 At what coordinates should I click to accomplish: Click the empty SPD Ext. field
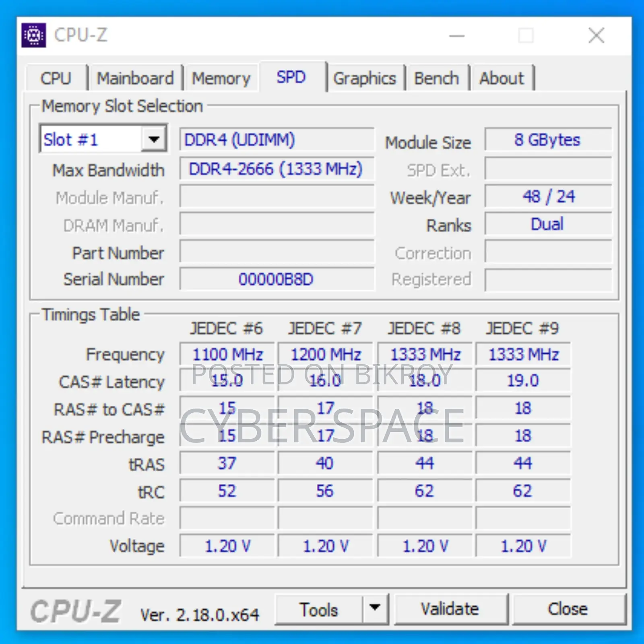coord(548,169)
